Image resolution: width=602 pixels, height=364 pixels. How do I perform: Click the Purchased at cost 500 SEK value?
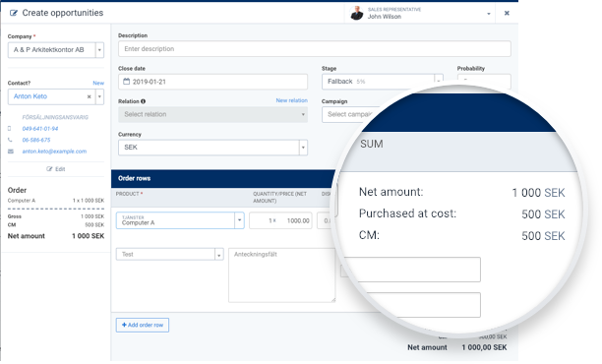(x=543, y=214)
